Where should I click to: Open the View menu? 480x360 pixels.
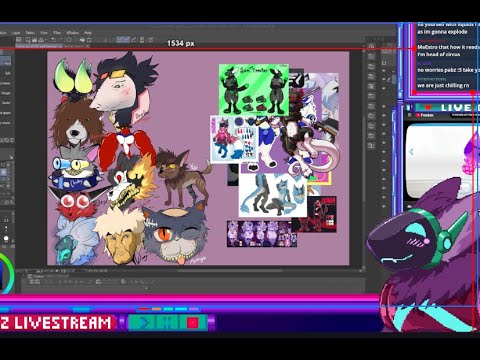[44, 33]
